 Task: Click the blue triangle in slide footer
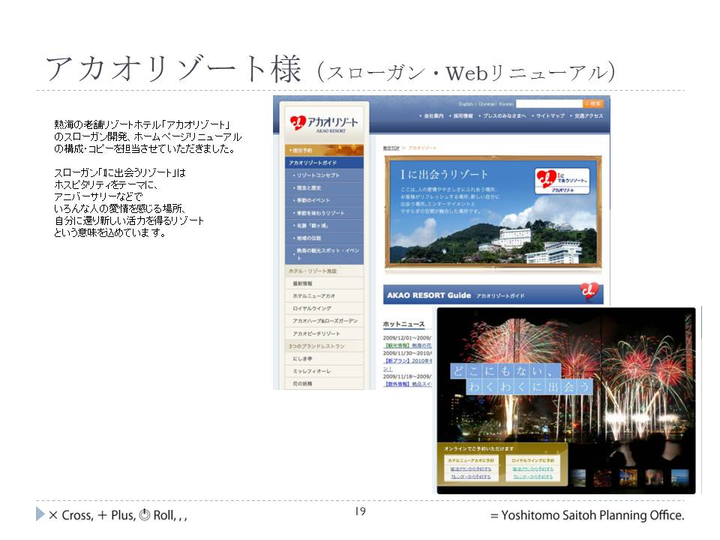(40, 514)
